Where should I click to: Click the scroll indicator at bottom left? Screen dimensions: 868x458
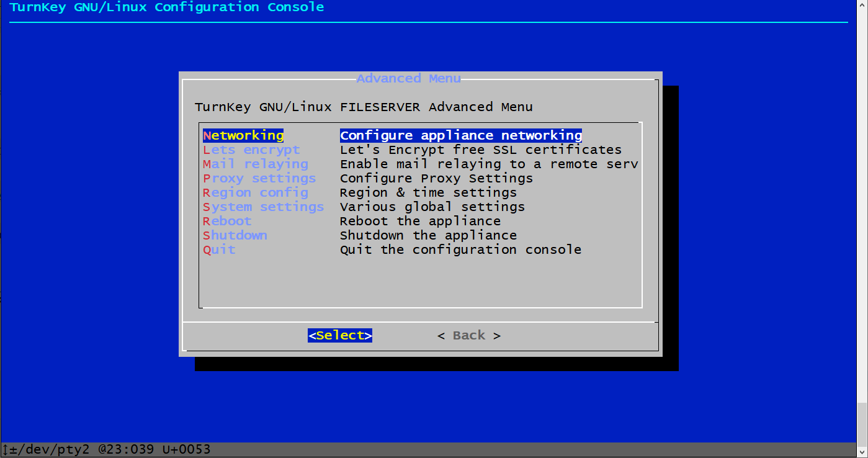(x=4, y=449)
